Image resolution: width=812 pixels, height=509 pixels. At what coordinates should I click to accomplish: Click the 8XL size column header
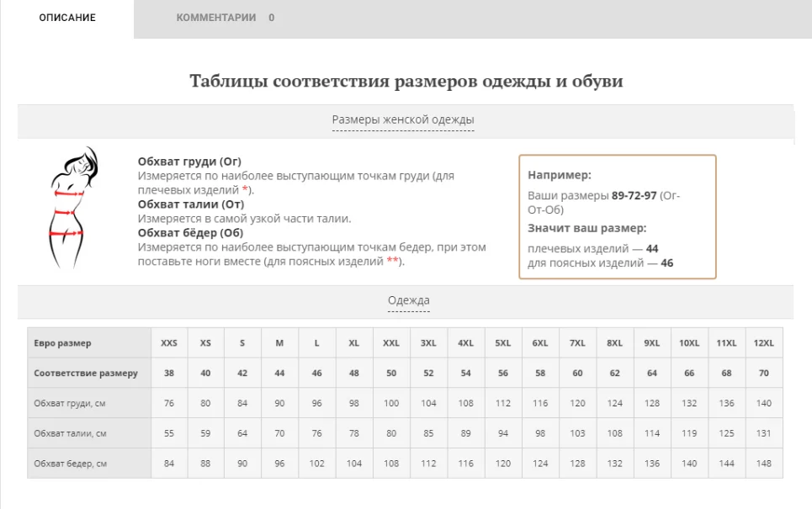(x=615, y=342)
